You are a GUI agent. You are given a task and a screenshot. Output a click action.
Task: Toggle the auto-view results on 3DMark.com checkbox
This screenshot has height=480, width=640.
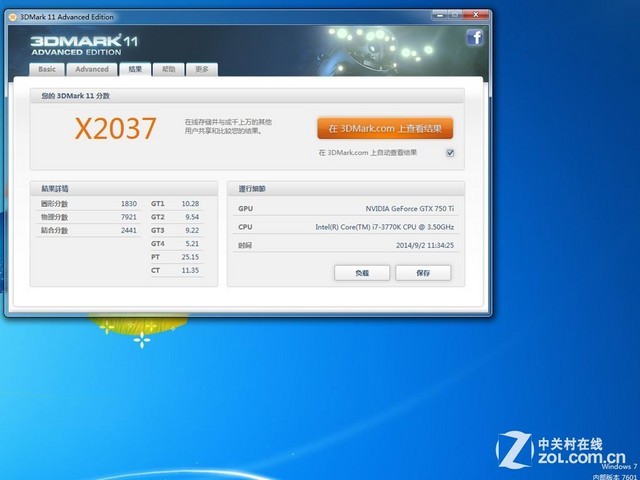tap(450, 153)
